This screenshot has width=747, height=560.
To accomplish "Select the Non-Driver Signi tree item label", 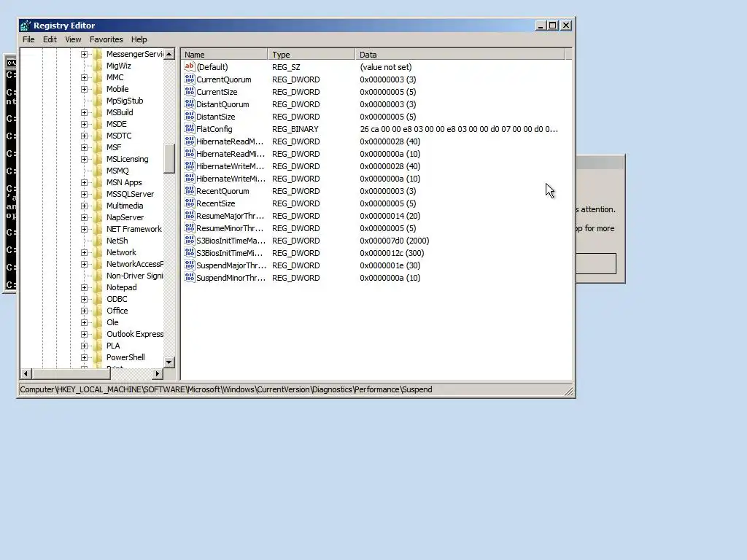I will click(134, 276).
